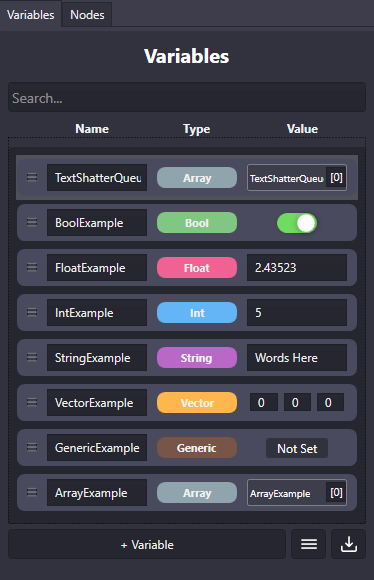
Task: Click drag handle beside GenericExample
Action: [32, 448]
